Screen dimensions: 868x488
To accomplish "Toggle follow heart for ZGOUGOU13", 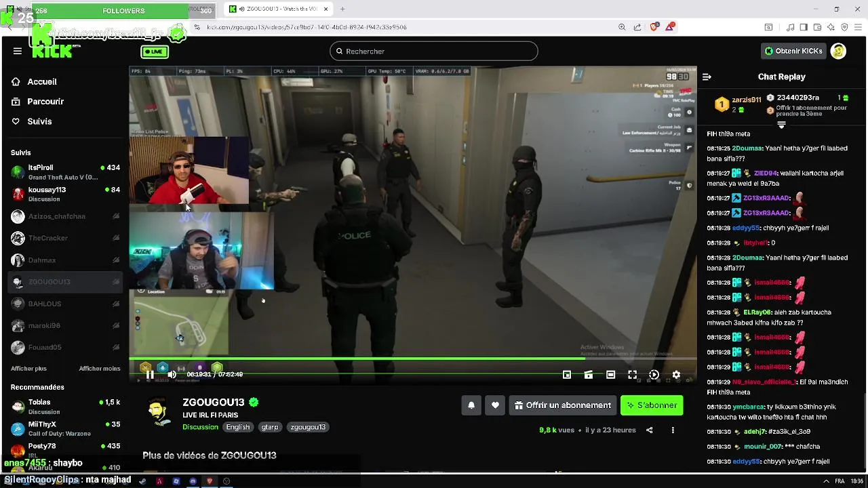I will [x=495, y=405].
